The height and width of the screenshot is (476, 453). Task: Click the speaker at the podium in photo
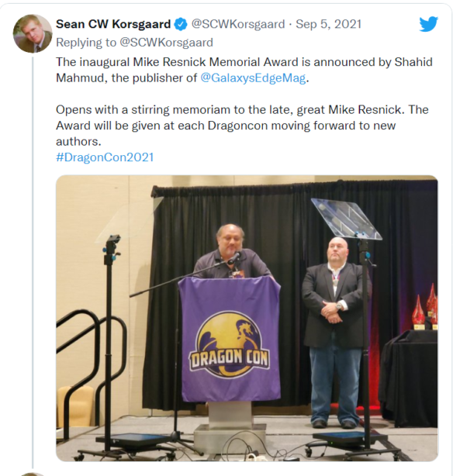(231, 251)
